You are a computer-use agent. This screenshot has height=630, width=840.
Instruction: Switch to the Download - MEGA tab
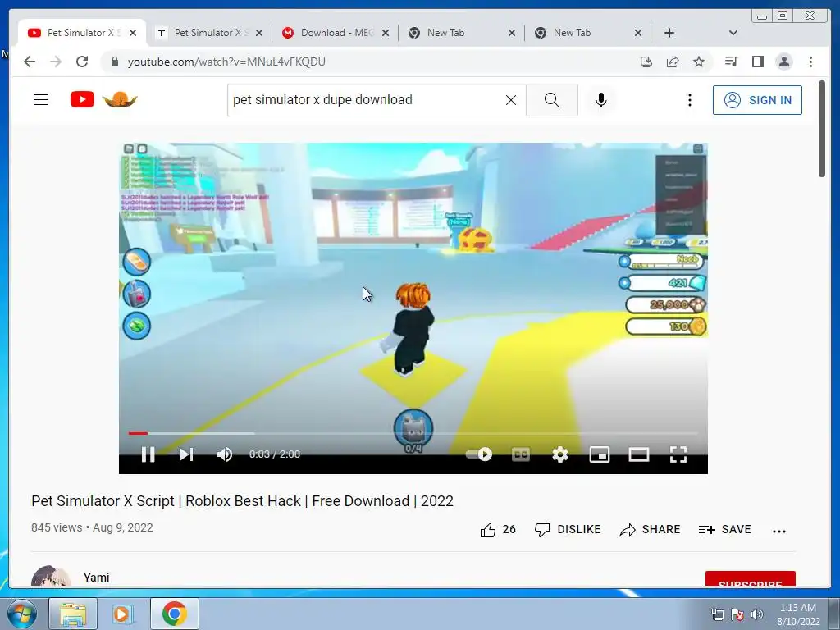336,33
